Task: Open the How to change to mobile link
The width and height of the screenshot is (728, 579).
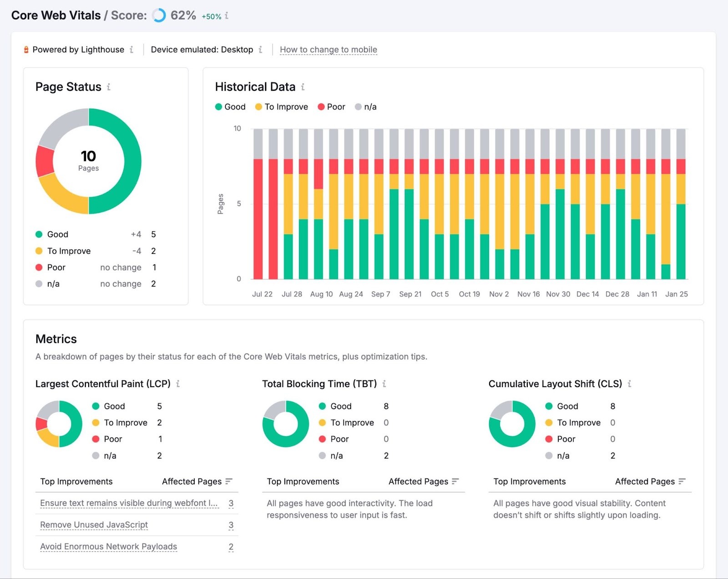Action: tap(329, 49)
